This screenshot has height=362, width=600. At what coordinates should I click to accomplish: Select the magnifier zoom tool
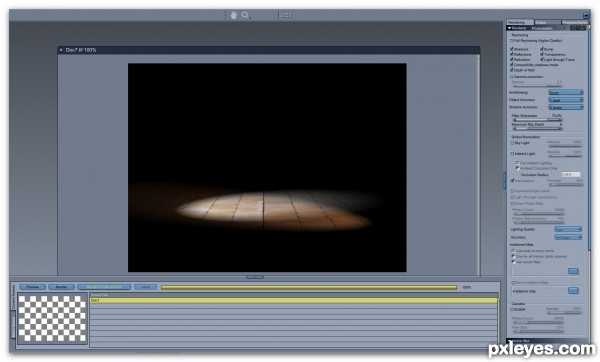coord(245,15)
